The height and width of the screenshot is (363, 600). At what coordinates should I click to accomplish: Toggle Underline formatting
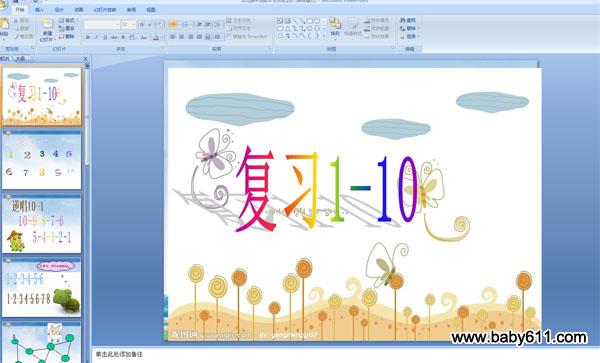[105, 37]
